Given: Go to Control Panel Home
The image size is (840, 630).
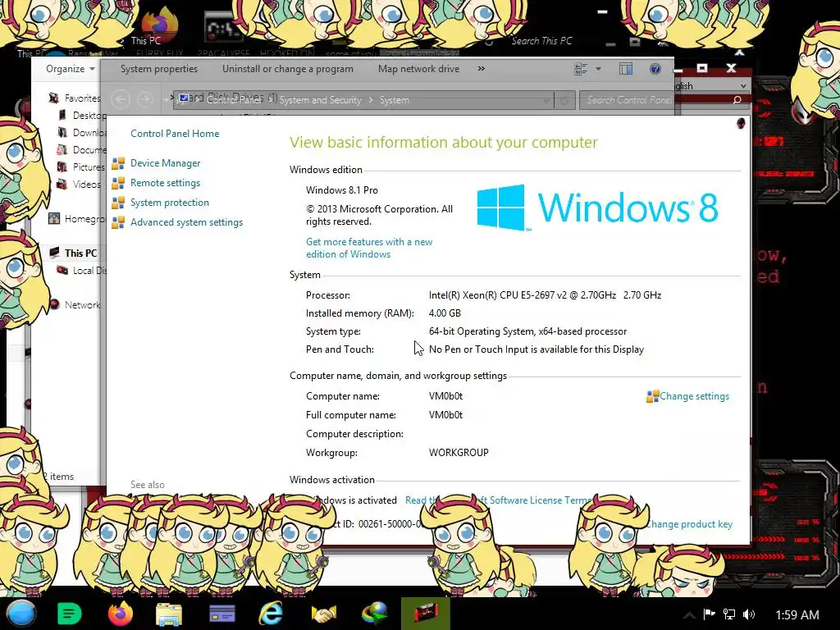Looking at the screenshot, I should coord(175,134).
